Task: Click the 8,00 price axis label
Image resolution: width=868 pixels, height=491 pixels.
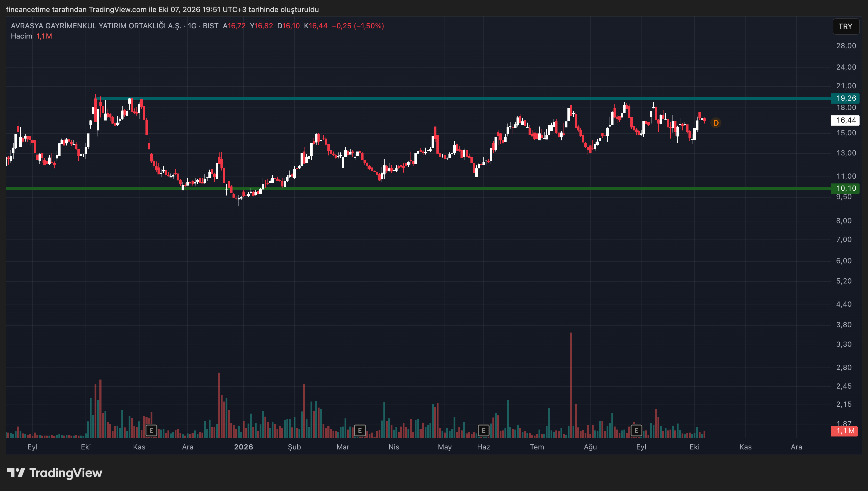Action: 844,221
